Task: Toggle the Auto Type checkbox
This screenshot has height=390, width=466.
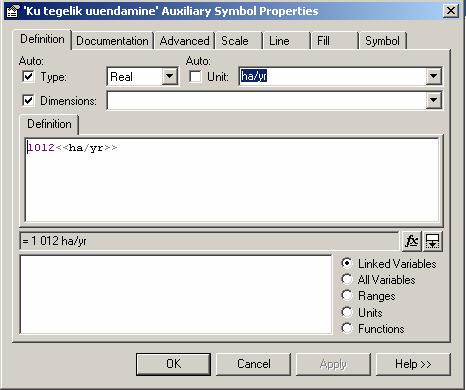Action: pos(28,77)
